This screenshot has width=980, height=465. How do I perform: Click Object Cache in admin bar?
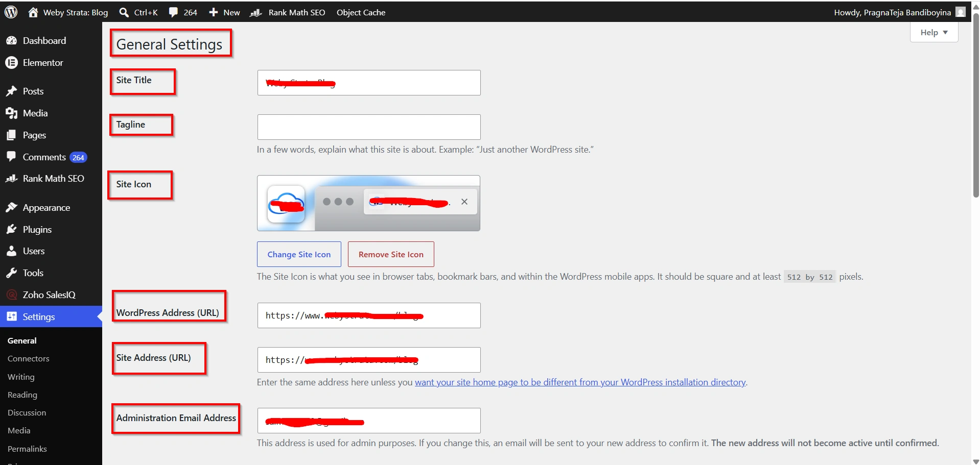[361, 12]
